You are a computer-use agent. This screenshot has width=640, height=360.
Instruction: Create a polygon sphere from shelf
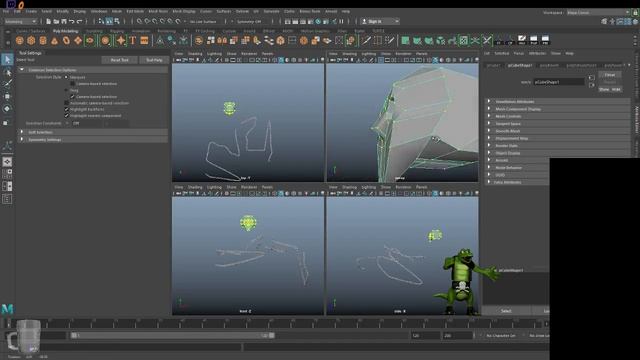pyautogui.click(x=19, y=40)
